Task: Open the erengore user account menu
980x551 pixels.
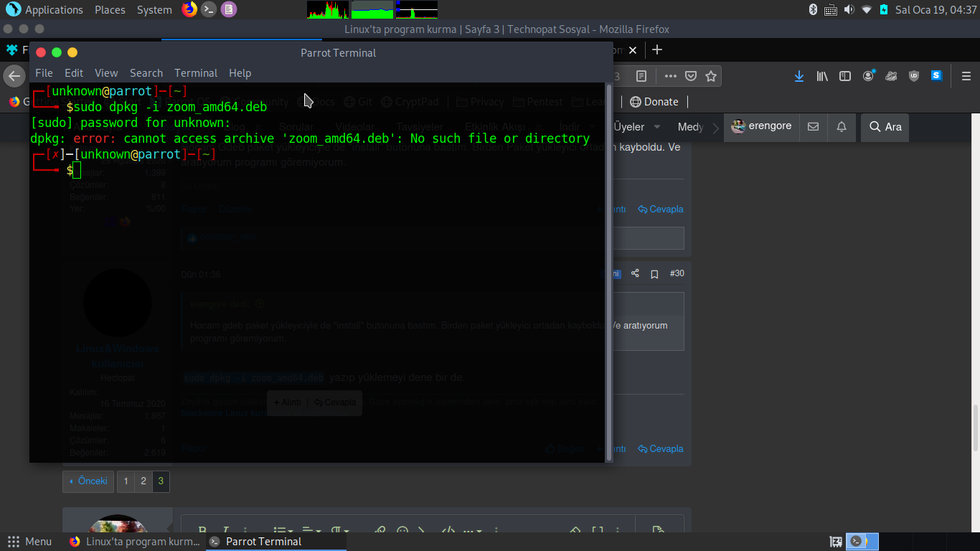Action: (x=761, y=126)
